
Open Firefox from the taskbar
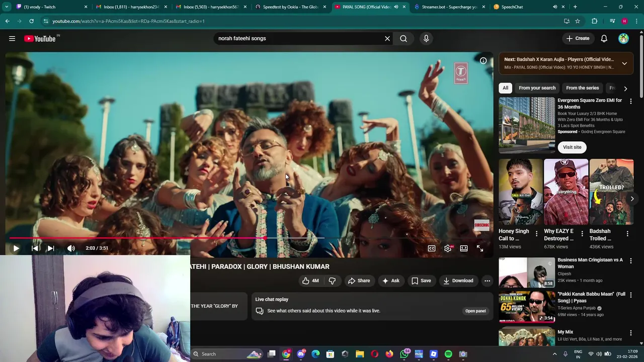pos(389,354)
